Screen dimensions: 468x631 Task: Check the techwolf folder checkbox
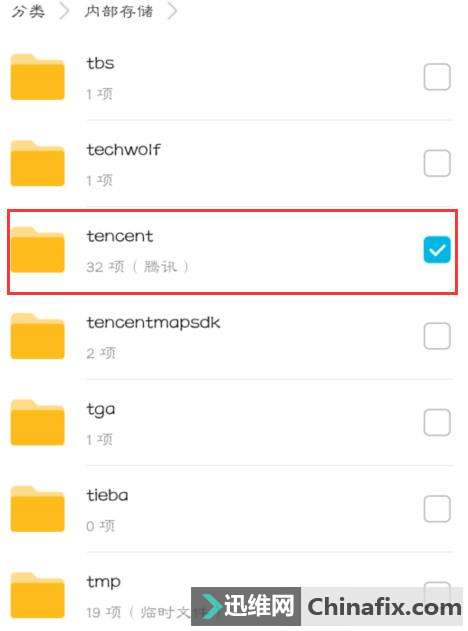point(437,163)
